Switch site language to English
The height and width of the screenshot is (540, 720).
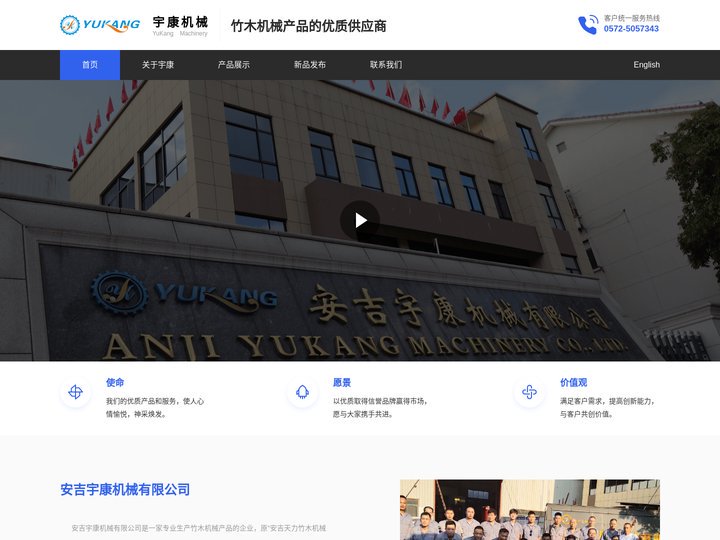(647, 65)
